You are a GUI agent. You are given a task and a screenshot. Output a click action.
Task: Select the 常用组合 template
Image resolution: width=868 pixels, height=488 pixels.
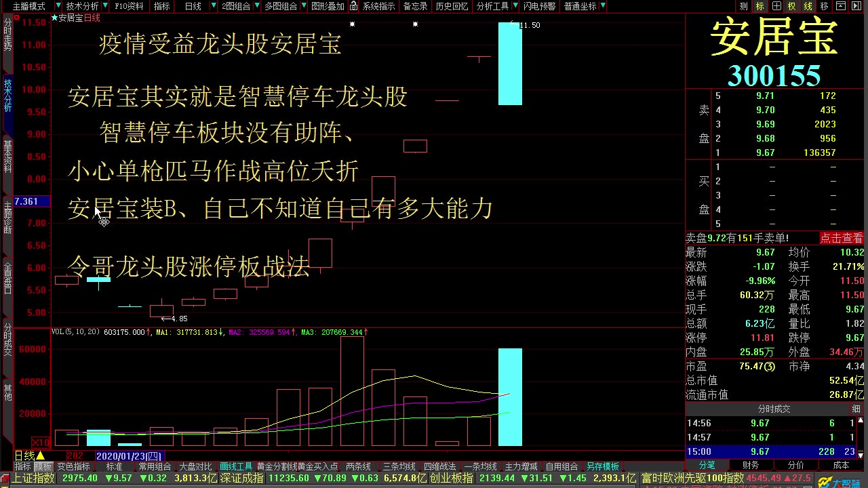click(155, 466)
